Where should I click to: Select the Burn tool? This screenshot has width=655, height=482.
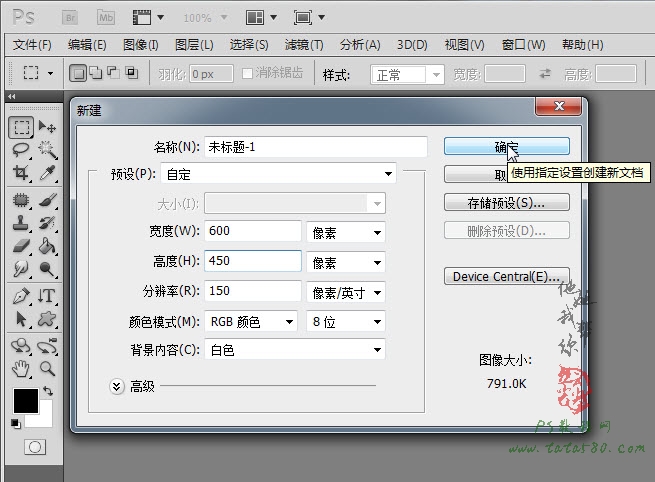pos(47,268)
